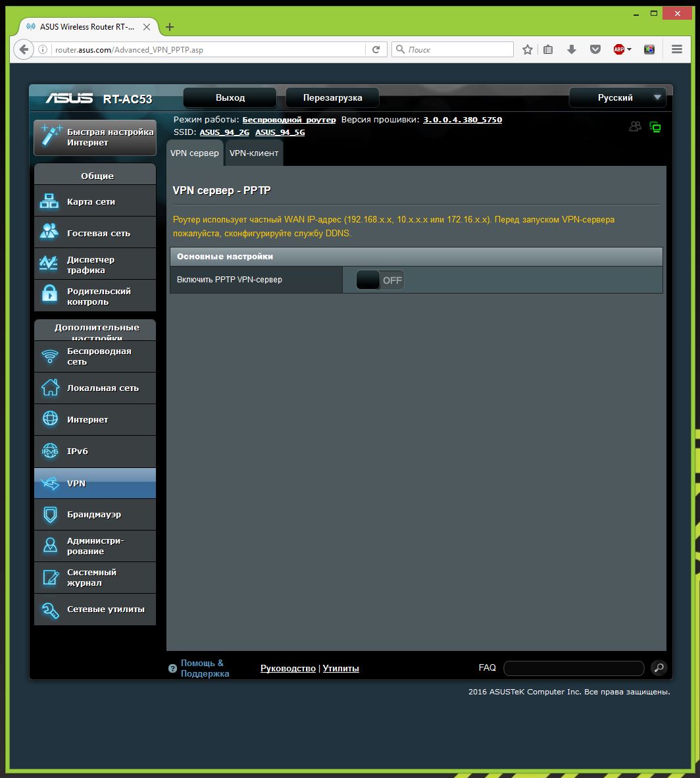Click the parental control lock icon
Viewport: 700px width, 778px height.
49,294
